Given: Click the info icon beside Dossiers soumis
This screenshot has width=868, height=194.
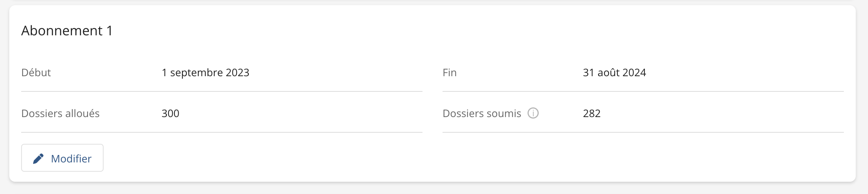Looking at the screenshot, I should 533,113.
